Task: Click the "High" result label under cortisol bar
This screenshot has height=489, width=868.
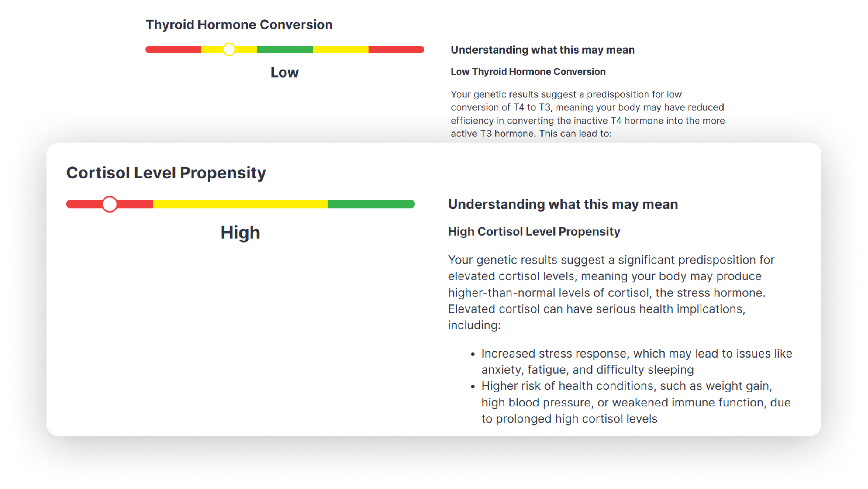Action: coord(240,233)
